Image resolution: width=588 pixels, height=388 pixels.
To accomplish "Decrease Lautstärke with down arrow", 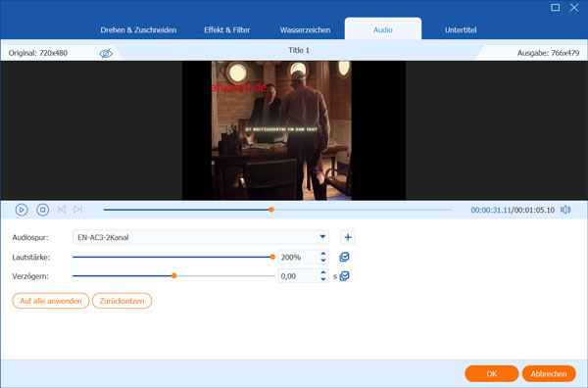I will (x=323, y=261).
